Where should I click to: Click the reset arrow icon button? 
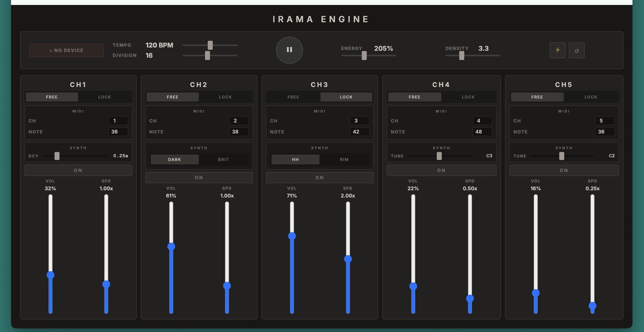576,50
